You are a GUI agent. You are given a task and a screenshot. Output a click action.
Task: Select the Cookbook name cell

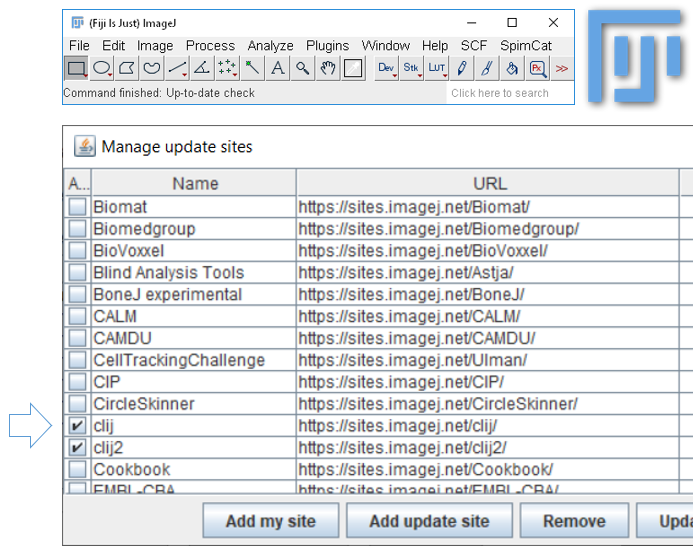pos(194,469)
